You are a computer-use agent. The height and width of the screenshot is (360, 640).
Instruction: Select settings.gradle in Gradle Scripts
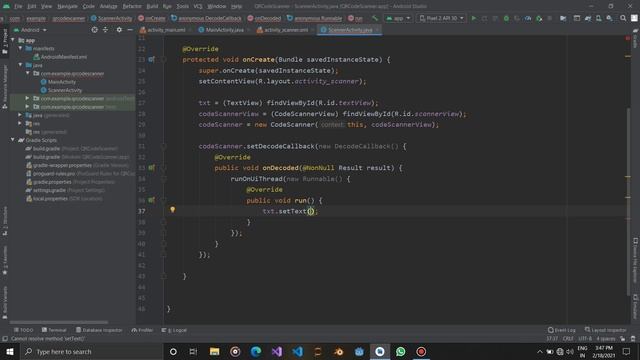tap(65, 190)
